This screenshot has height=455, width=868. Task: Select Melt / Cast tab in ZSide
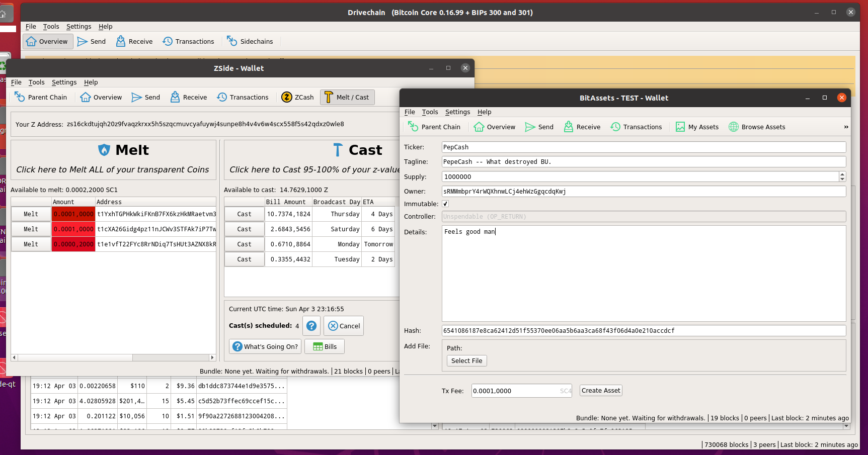pos(347,97)
